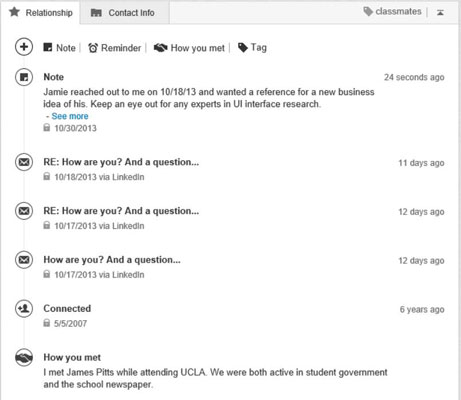Open the classmates tag label

coord(392,12)
